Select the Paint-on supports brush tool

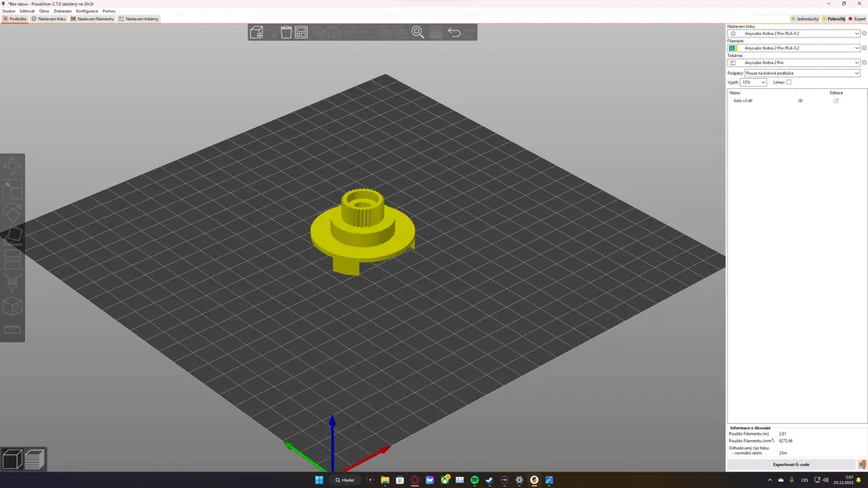[x=13, y=283]
